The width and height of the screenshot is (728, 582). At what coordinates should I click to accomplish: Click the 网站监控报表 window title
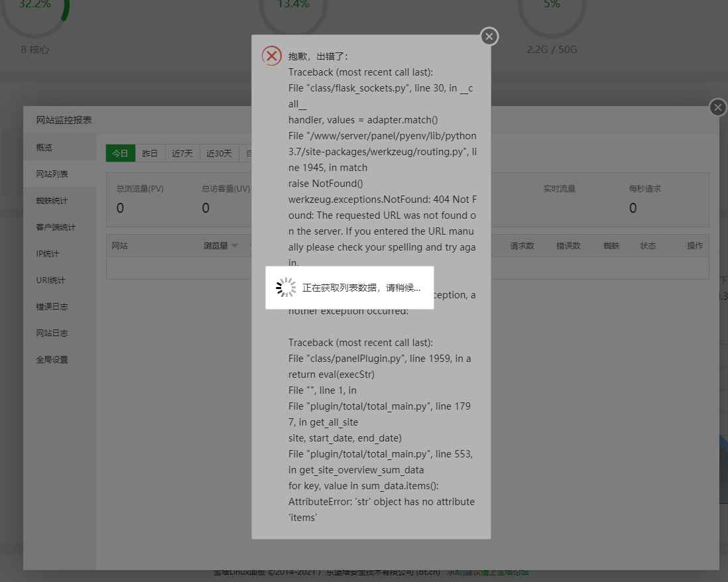64,120
